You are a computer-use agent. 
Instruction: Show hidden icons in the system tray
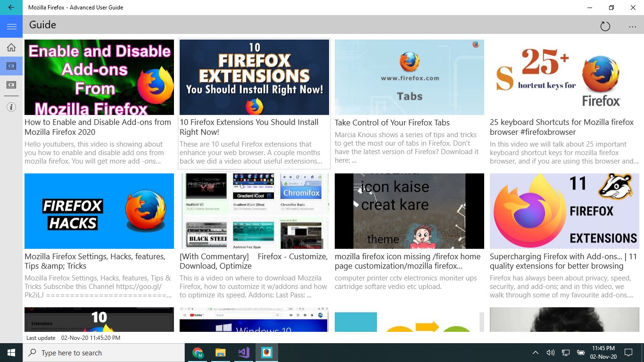pos(535,352)
